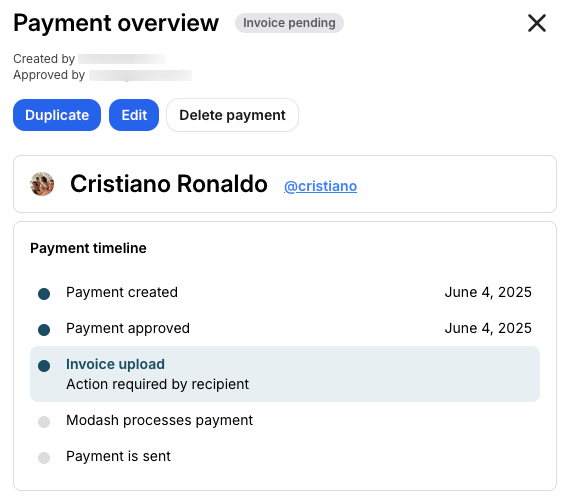Click the Payment created timeline dot

[44, 294]
